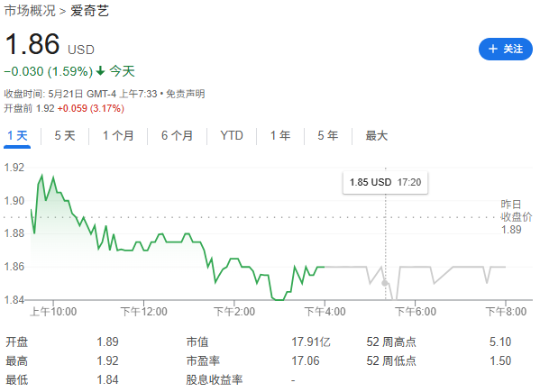Screen dimensions: 540x392
Task: Select the 最大 range tab
Action: 377,135
